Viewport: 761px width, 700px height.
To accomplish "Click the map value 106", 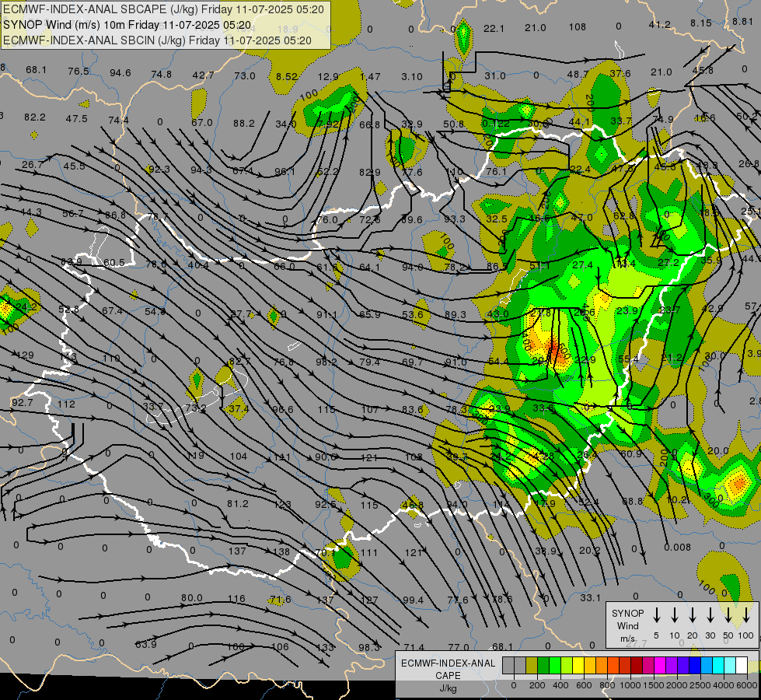I will tap(280, 647).
